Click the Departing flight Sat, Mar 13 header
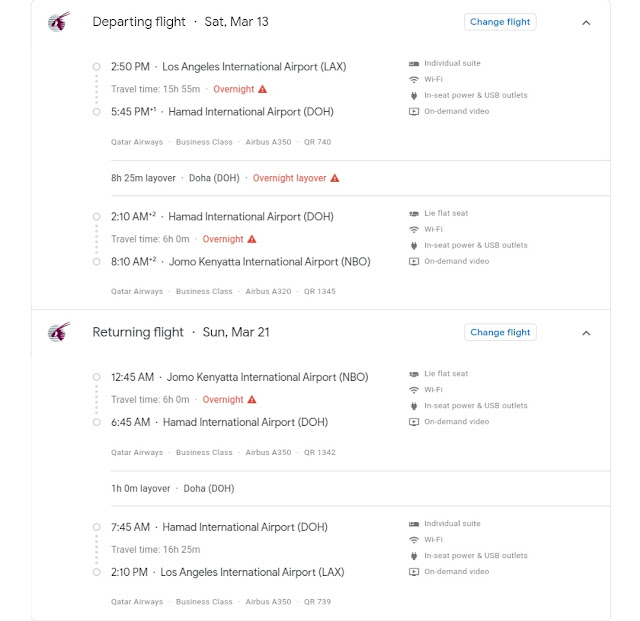 pyautogui.click(x=180, y=22)
